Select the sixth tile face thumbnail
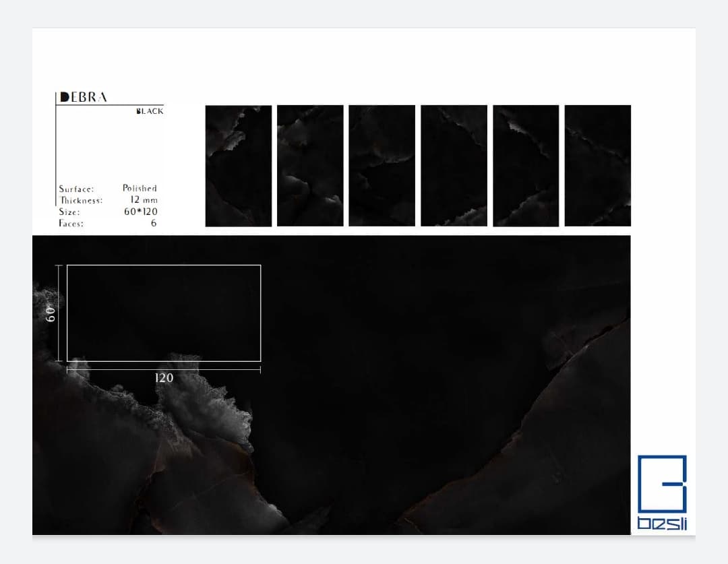Screen dimensions: 728x564 pos(597,166)
